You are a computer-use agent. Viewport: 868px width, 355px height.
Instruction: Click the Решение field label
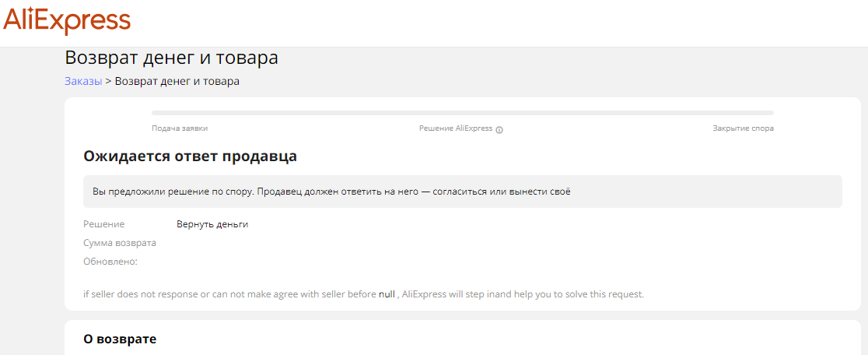click(103, 224)
